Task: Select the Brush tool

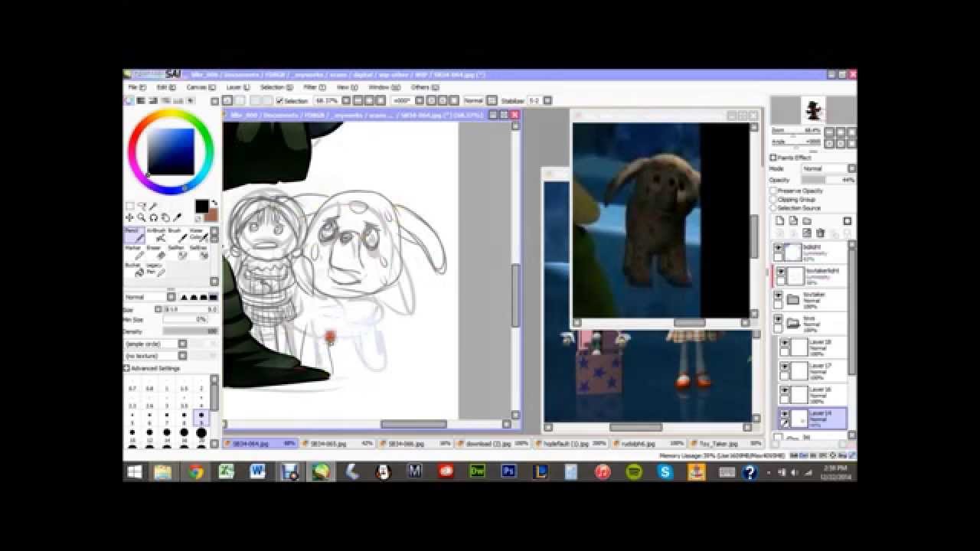Action: (178, 236)
